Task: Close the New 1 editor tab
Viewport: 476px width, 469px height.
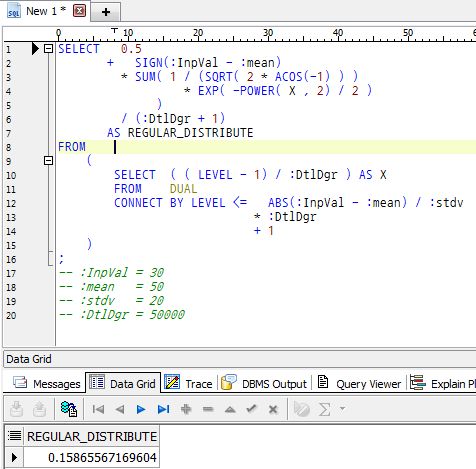Action: pyautogui.click(x=79, y=11)
